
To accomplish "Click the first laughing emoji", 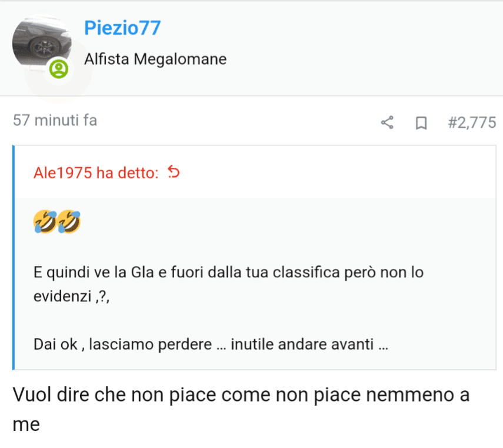I will point(46,222).
